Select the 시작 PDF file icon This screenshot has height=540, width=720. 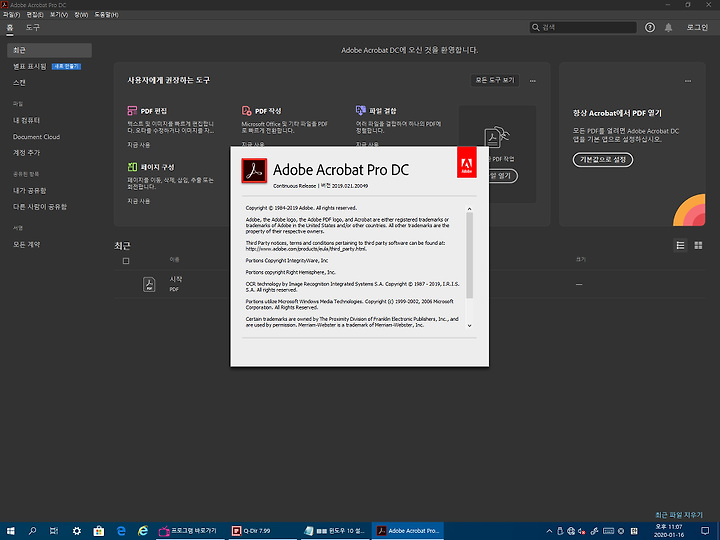point(149,284)
